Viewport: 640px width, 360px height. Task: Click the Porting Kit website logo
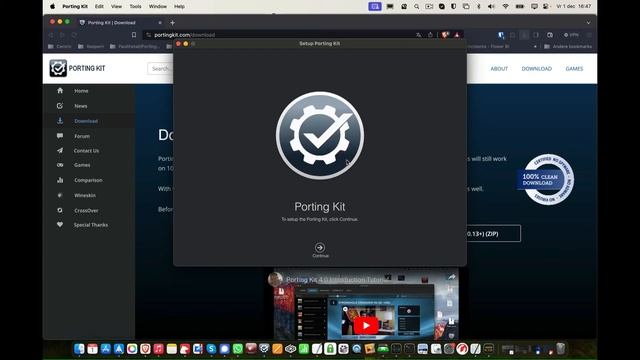pyautogui.click(x=78, y=68)
